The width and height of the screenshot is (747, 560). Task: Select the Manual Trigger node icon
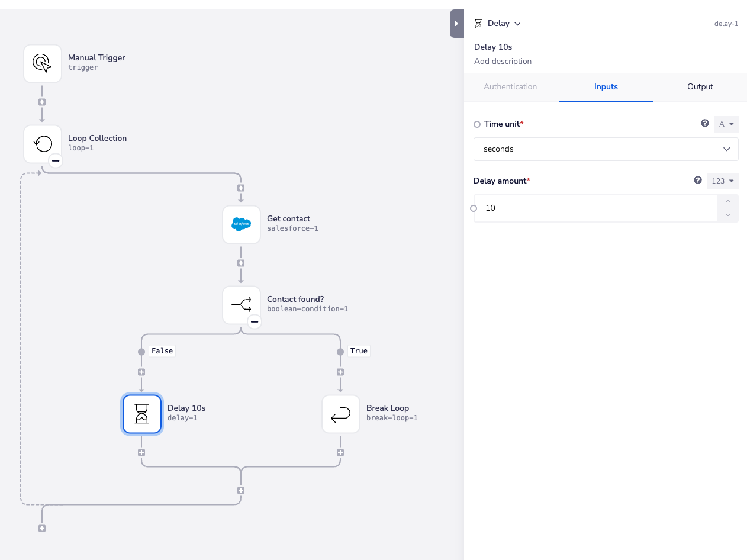[x=43, y=63]
